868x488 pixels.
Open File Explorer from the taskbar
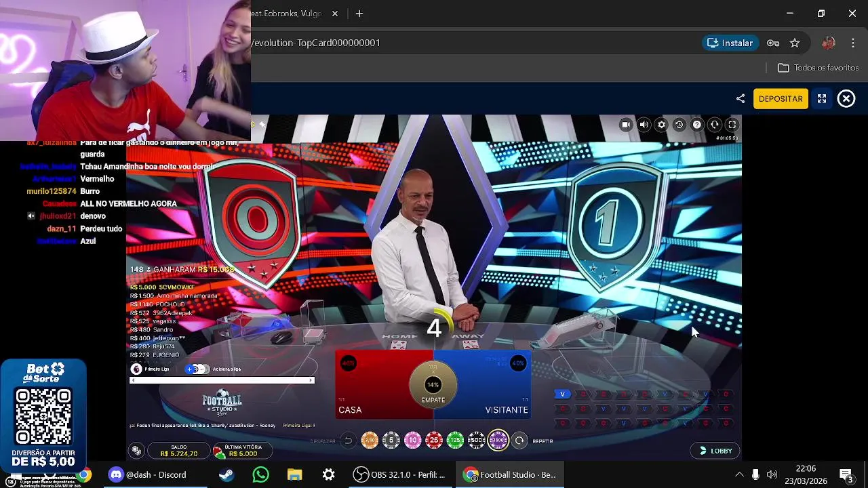(x=294, y=474)
